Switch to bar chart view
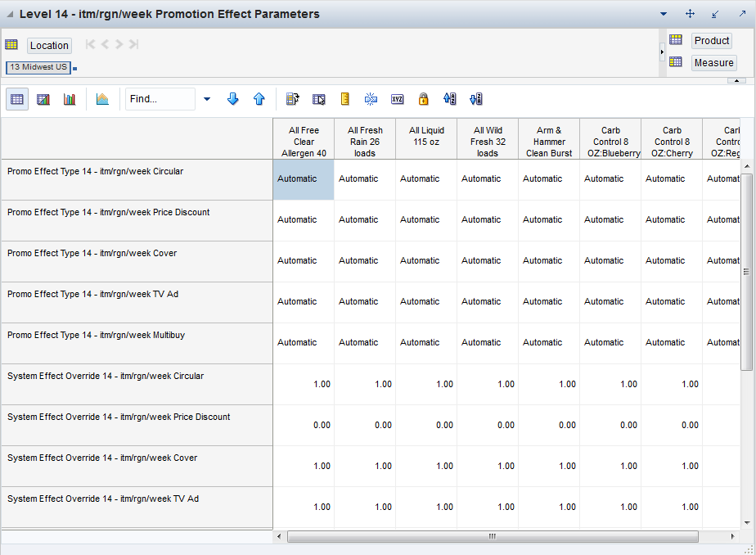This screenshot has height=555, width=756. (x=70, y=99)
